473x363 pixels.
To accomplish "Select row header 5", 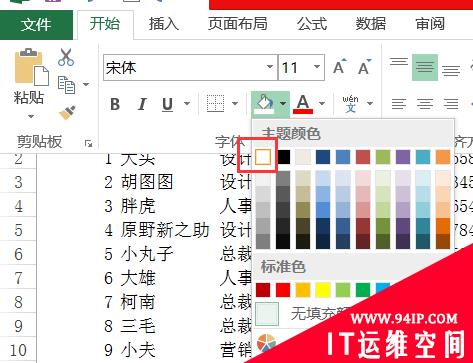I will [x=18, y=229].
